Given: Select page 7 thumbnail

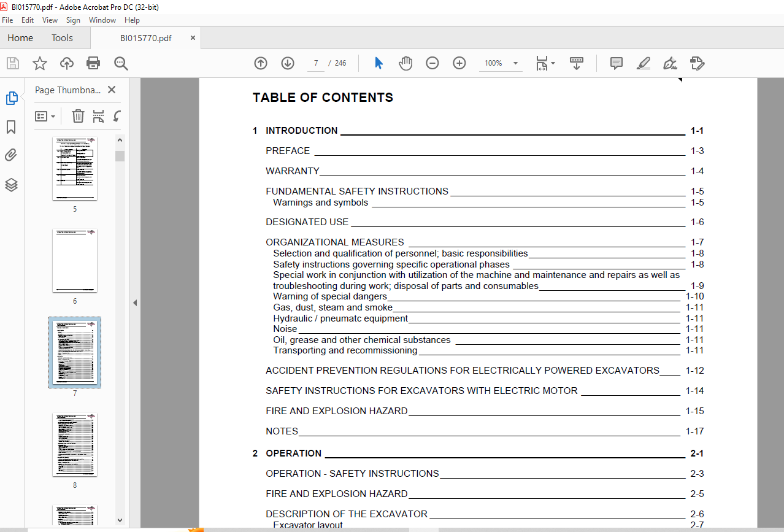Looking at the screenshot, I should (x=75, y=352).
